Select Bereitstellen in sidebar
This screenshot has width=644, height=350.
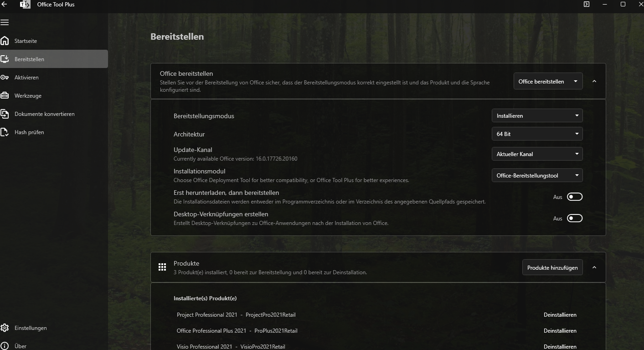click(x=54, y=59)
